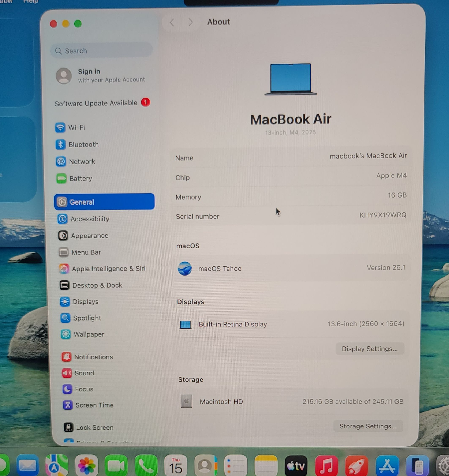Open Spotlight settings pane
449x476 pixels.
tap(87, 318)
